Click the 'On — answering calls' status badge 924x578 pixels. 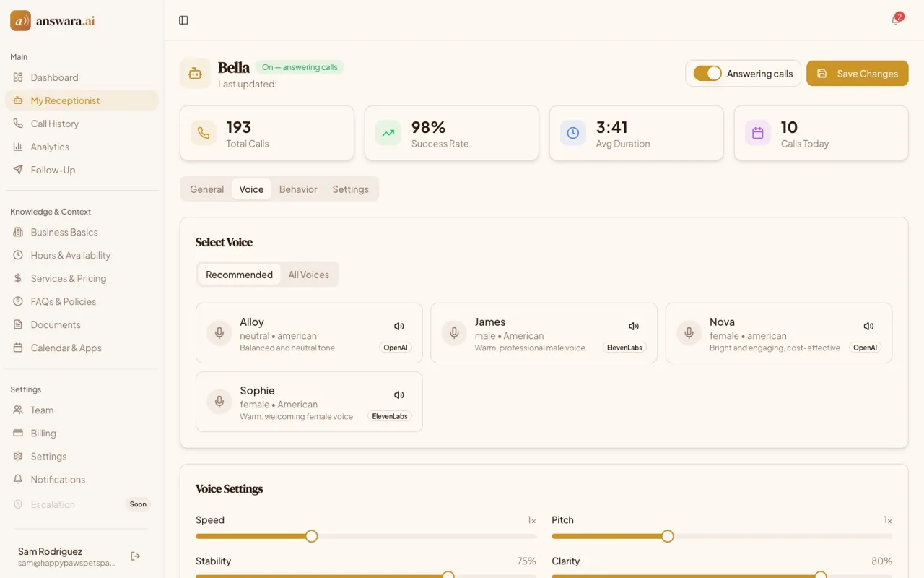coord(300,67)
